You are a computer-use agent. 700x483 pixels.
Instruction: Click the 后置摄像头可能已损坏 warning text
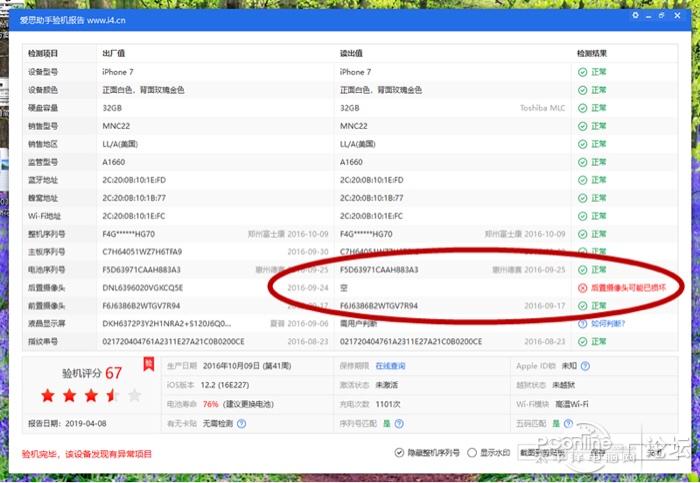628,288
